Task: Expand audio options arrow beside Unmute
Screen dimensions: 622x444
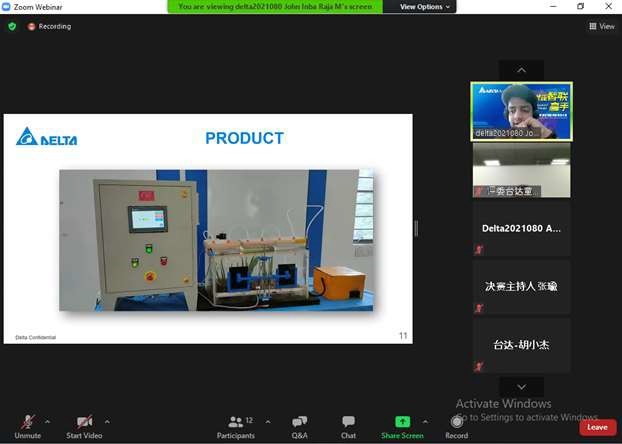Action: click(48, 421)
